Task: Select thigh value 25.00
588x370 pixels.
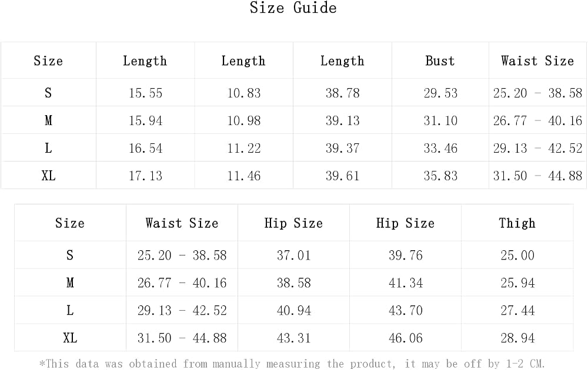Action: point(517,255)
